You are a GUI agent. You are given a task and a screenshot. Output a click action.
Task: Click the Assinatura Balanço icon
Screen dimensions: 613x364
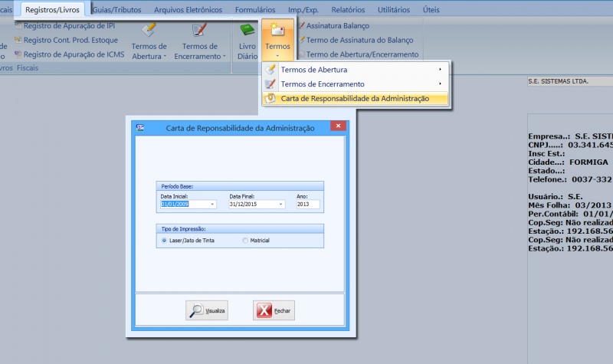click(x=302, y=25)
